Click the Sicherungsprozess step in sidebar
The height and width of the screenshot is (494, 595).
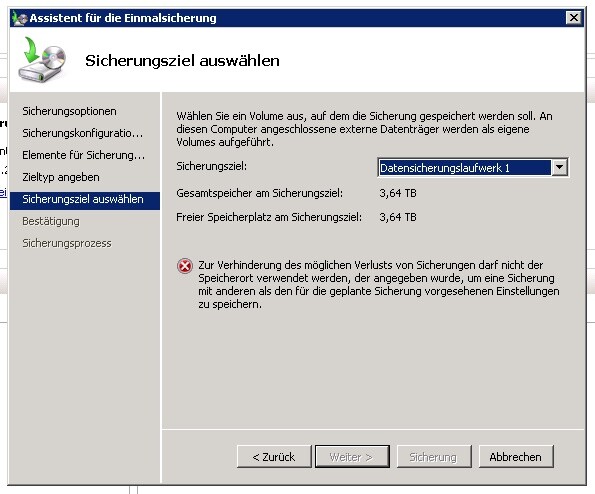[67, 243]
